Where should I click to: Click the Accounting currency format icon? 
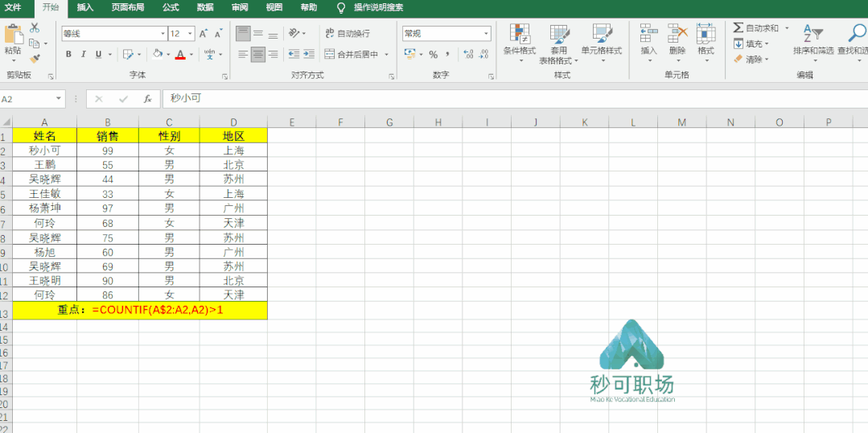point(409,54)
